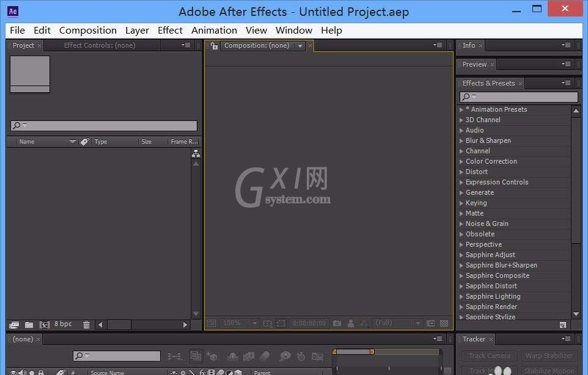Open the Project panel flyout menu
588x375 pixels.
[x=186, y=45]
